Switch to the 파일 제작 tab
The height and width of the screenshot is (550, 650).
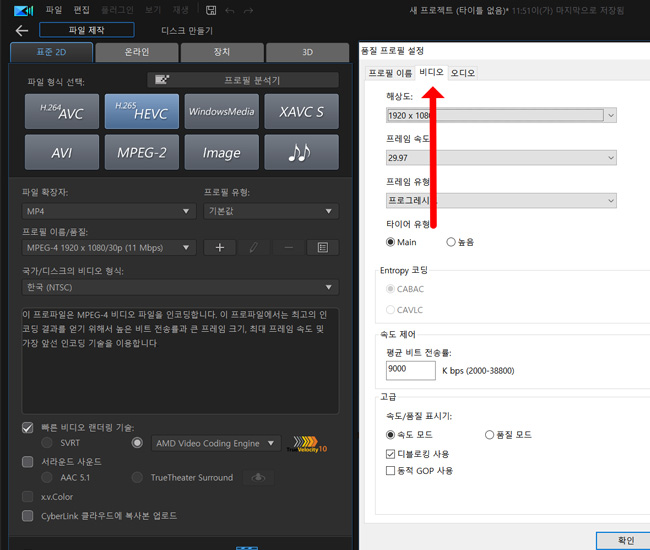point(87,30)
